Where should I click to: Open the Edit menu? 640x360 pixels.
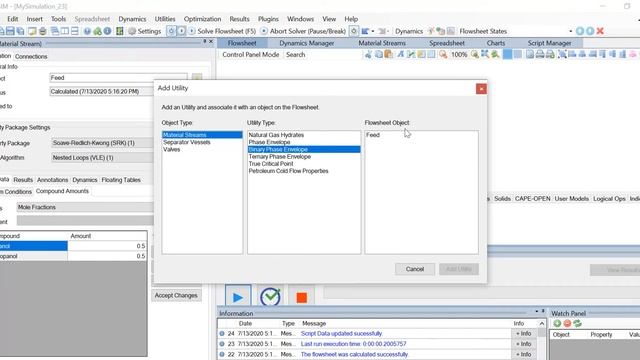[13, 19]
